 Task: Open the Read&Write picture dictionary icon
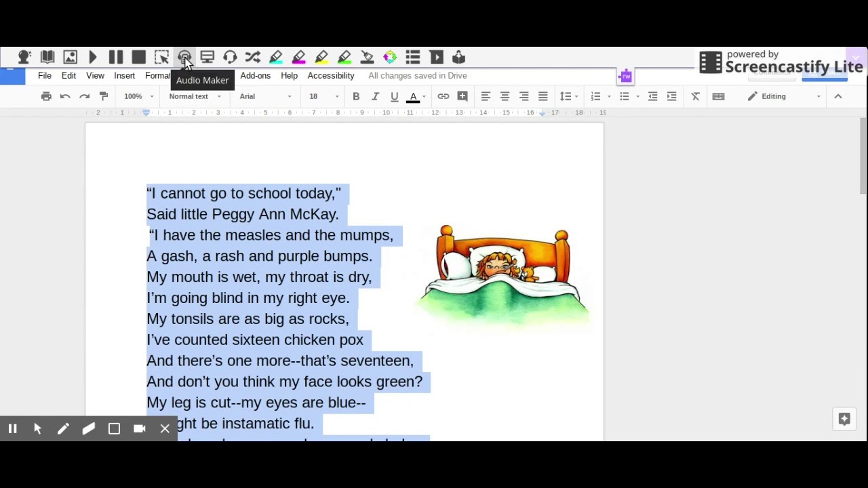(x=71, y=58)
